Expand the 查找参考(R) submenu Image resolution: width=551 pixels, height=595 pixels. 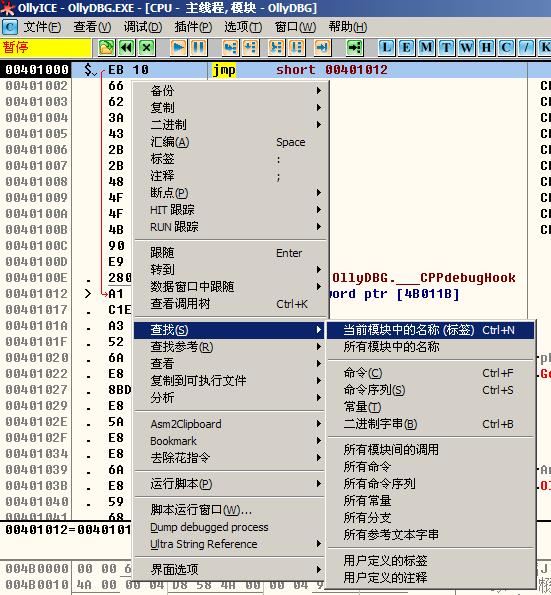(x=229, y=347)
